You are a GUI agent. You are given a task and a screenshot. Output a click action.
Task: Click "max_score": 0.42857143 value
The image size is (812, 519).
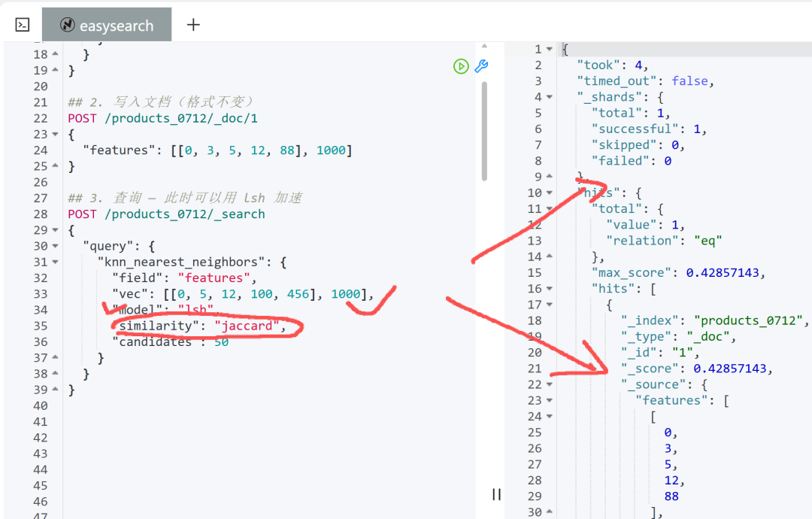pyautogui.click(x=726, y=273)
